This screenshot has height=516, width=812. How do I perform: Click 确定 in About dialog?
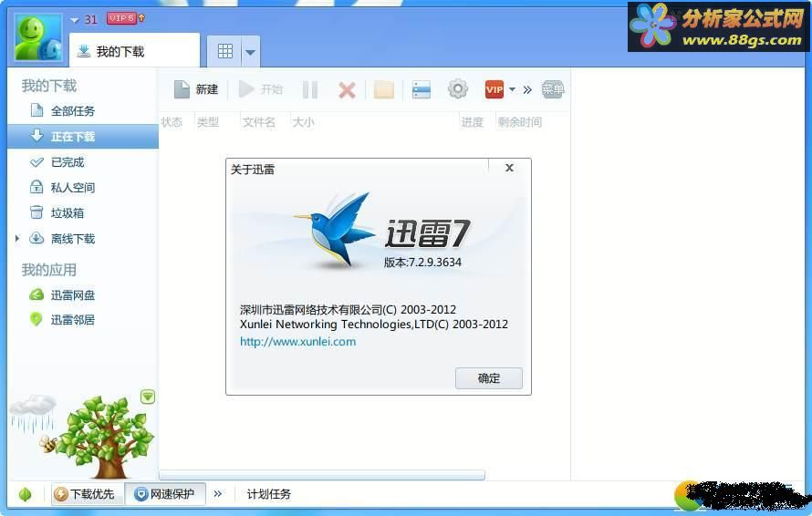point(489,378)
